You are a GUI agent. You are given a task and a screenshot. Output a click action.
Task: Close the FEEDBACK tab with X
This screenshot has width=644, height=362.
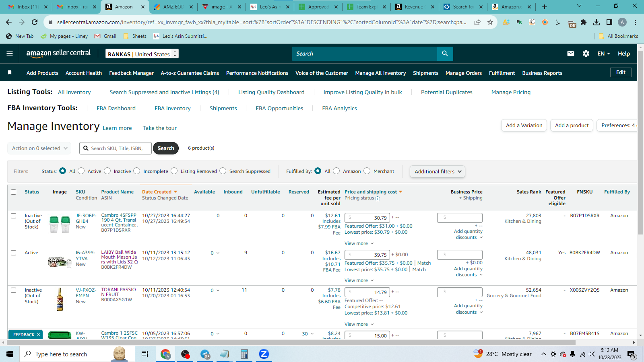point(39,335)
